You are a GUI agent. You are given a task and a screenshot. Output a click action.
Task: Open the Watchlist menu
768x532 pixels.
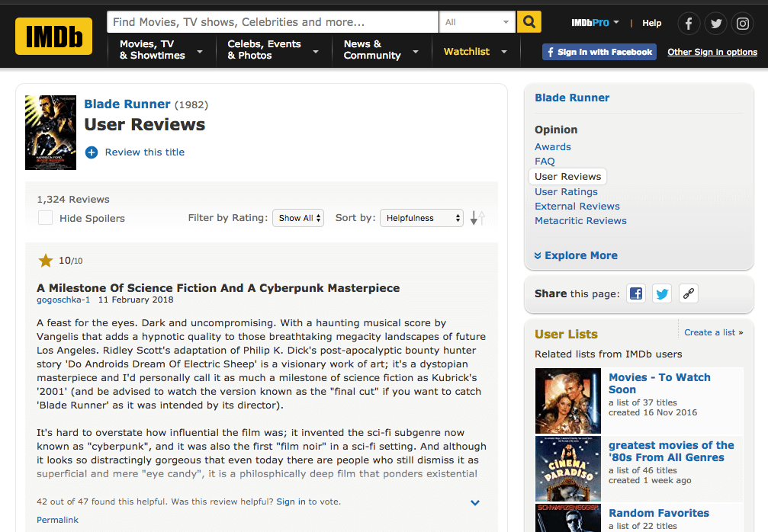(466, 51)
